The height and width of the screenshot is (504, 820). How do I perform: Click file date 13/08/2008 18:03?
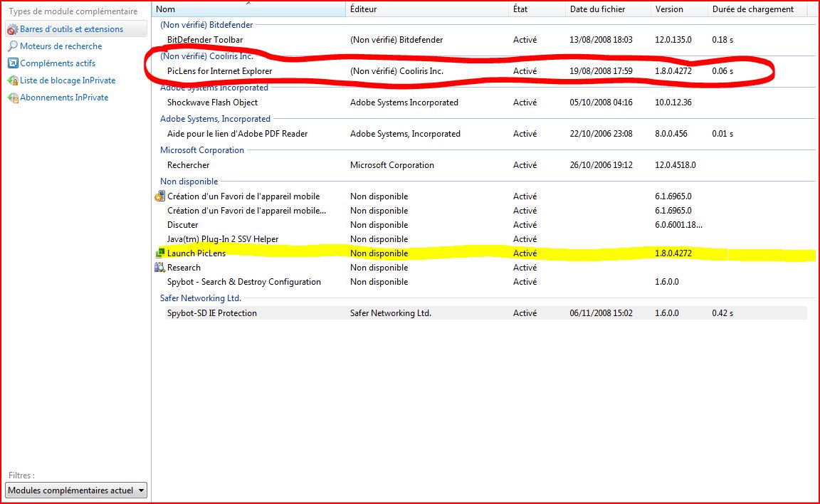pos(601,40)
